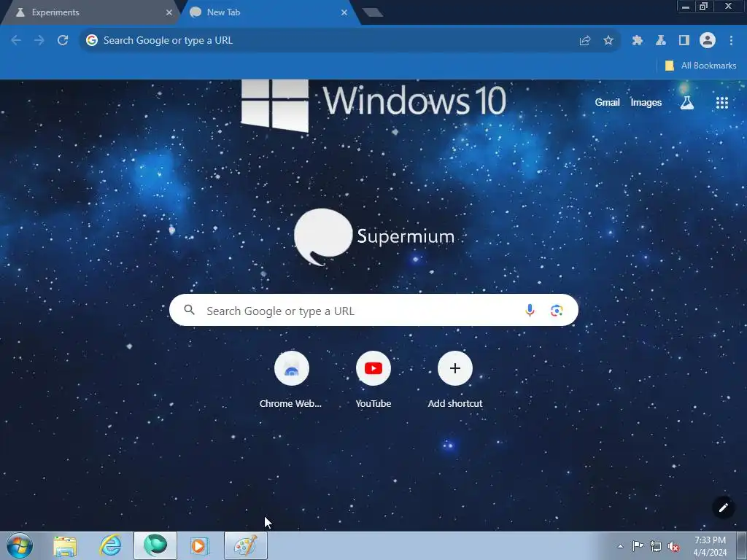The height and width of the screenshot is (560, 747).
Task: Open Gmail link
Action: [607, 102]
